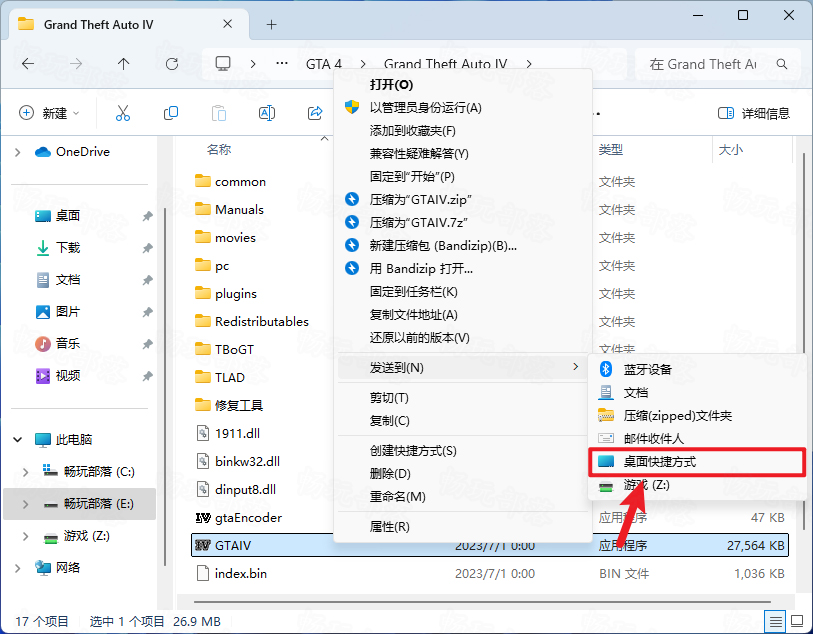
Task: Open the 新建 dropdown menu
Action: pyautogui.click(x=49, y=112)
